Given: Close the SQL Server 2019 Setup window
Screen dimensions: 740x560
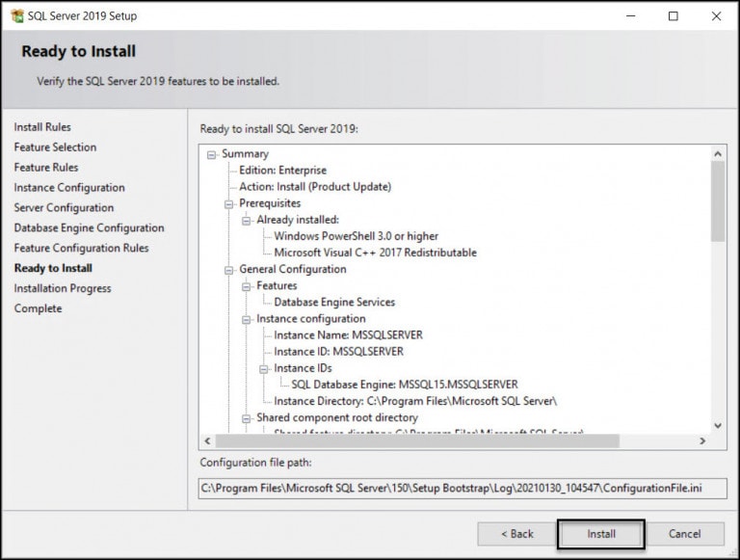Looking at the screenshot, I should click(x=716, y=16).
